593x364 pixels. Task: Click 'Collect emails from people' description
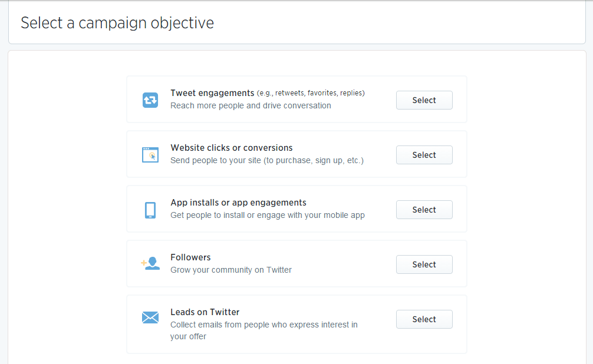point(263,330)
